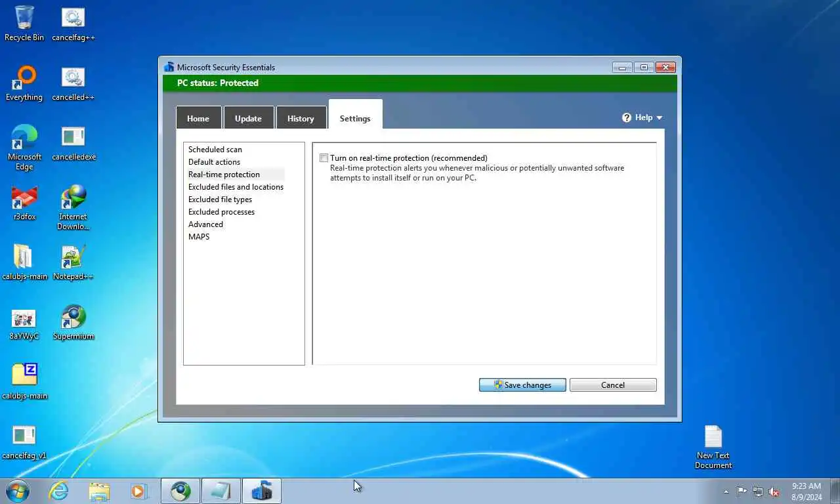Select MAPS in settings list

pyautogui.click(x=199, y=237)
